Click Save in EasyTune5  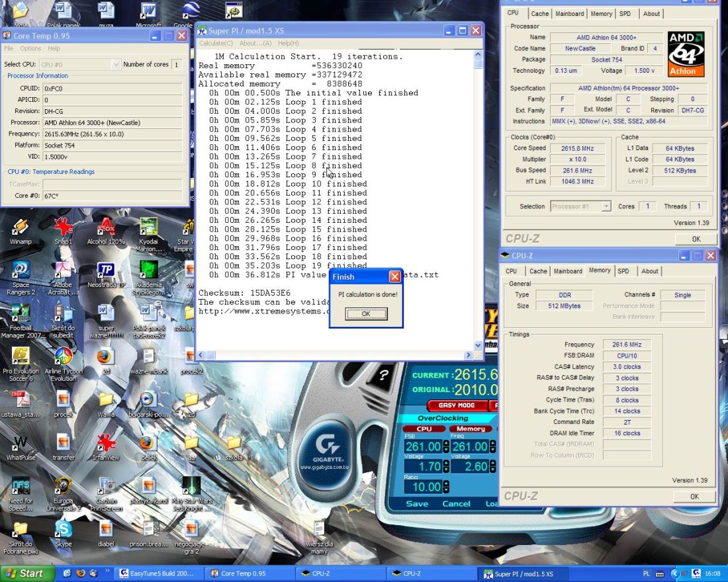[417, 503]
